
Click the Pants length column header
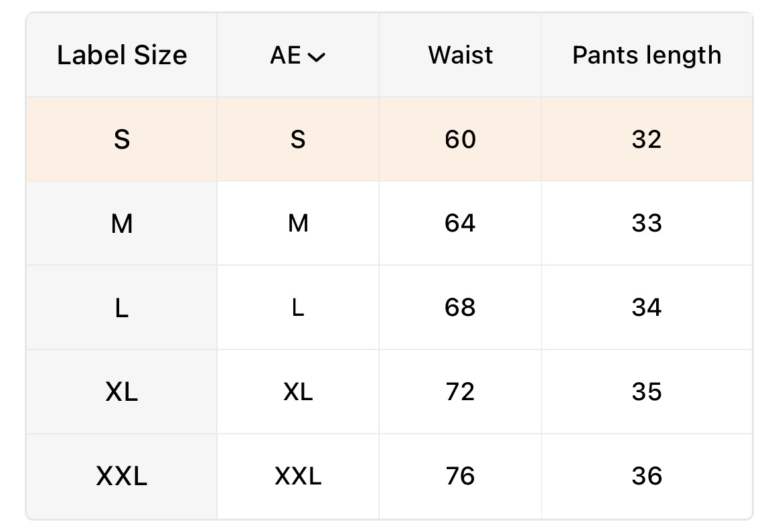pyautogui.click(x=647, y=56)
